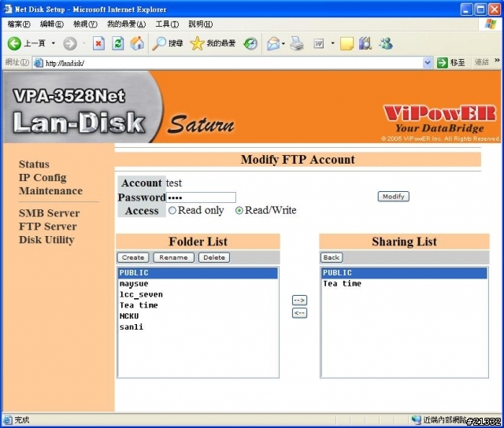
Task: Open the yellow Discuss note icon
Action: click(x=346, y=43)
